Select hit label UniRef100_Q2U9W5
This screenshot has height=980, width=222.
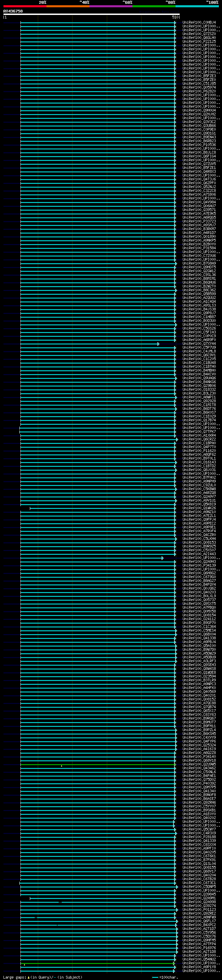tap(199, 764)
